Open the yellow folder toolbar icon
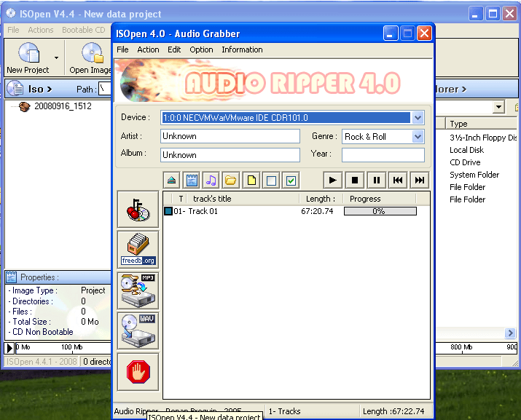 coord(230,181)
